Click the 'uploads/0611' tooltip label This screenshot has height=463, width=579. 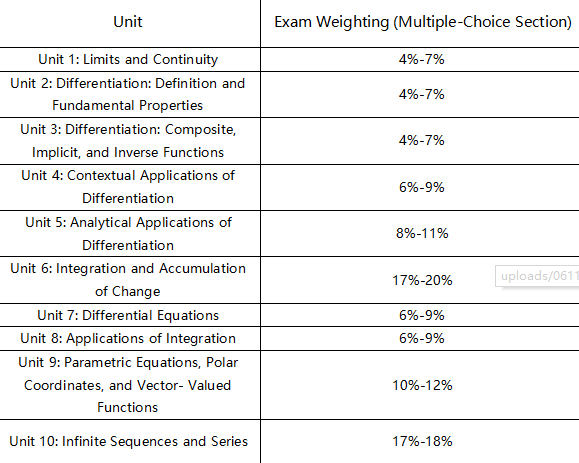pos(537,276)
